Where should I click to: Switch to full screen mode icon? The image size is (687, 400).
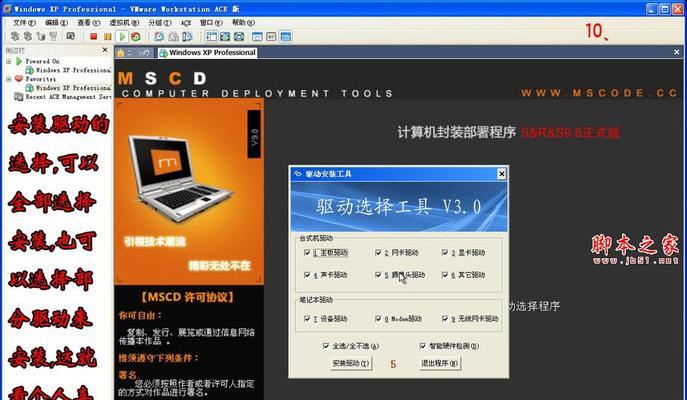(x=225, y=37)
